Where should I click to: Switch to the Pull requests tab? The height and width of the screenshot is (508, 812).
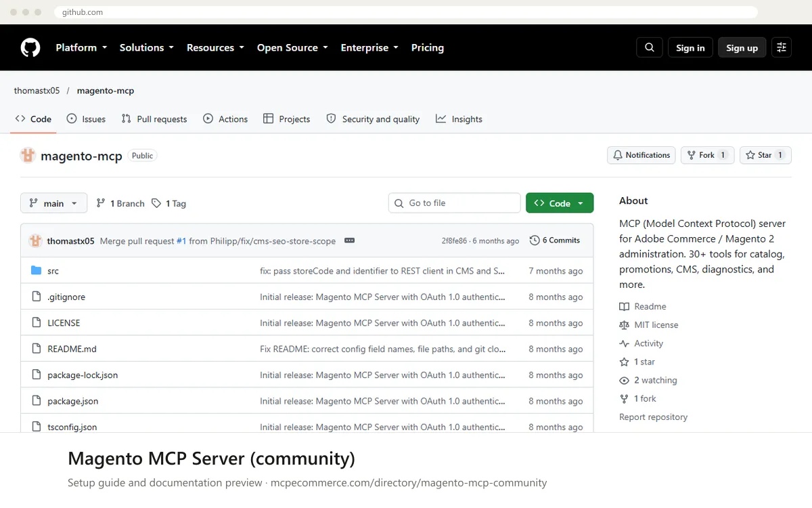[154, 119]
